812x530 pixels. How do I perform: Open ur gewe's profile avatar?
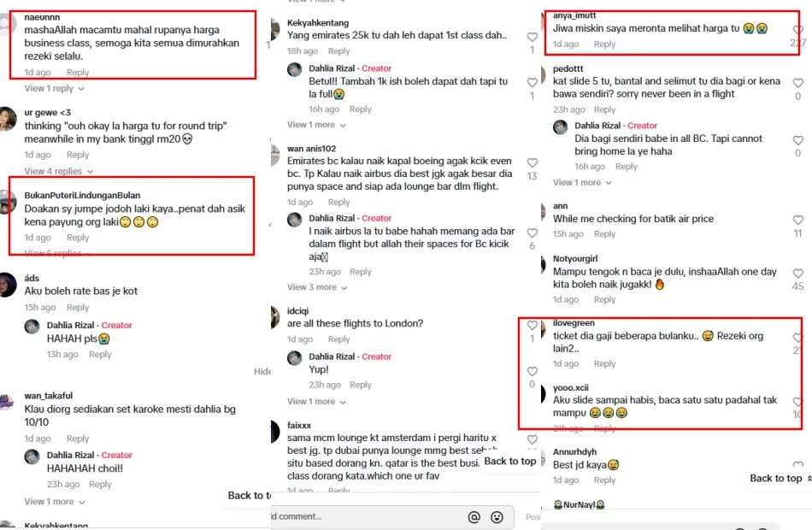click(x=8, y=119)
